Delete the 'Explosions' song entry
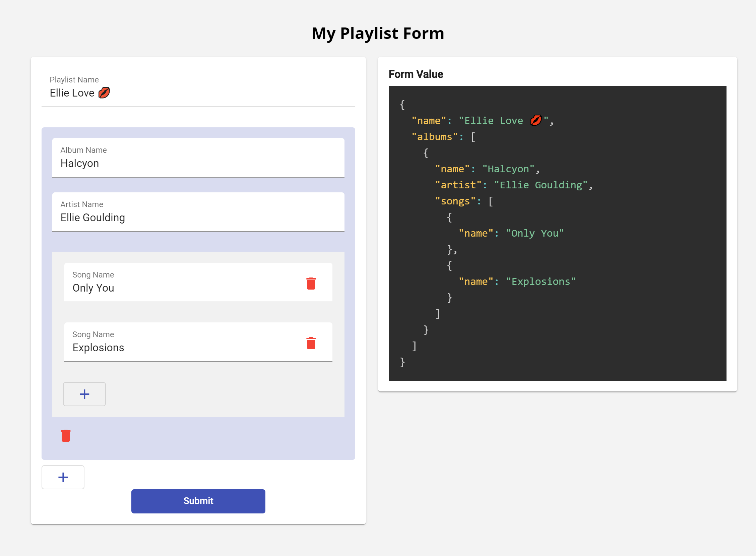The image size is (756, 556). point(311,343)
